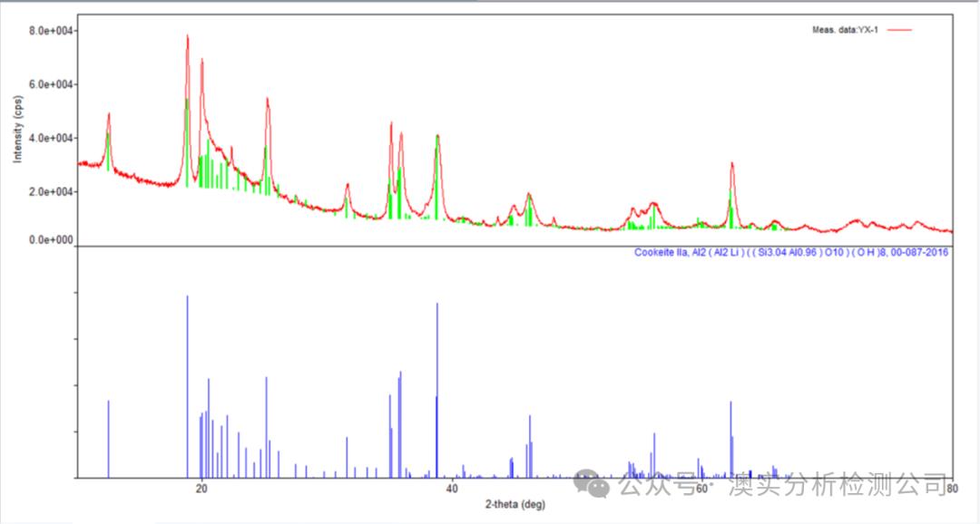The height and width of the screenshot is (524, 980).
Task: Click the red line sample in the legend
Action: point(898,31)
